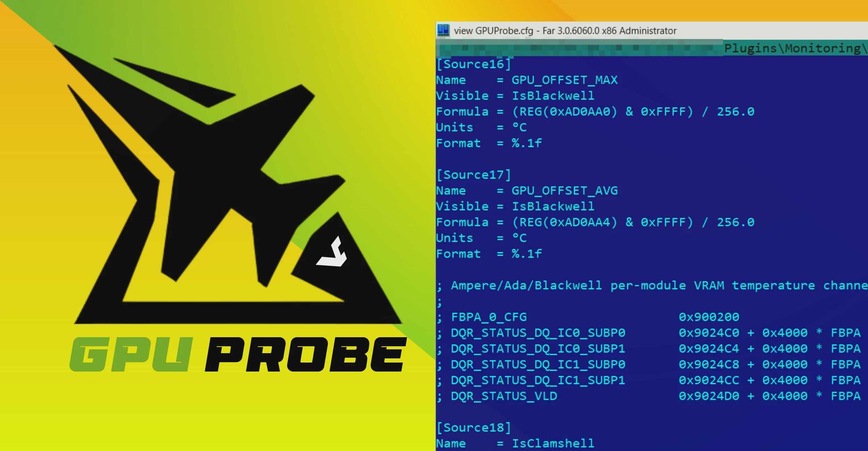
Task: Click the "0x900200" register address
Action: [x=709, y=317]
